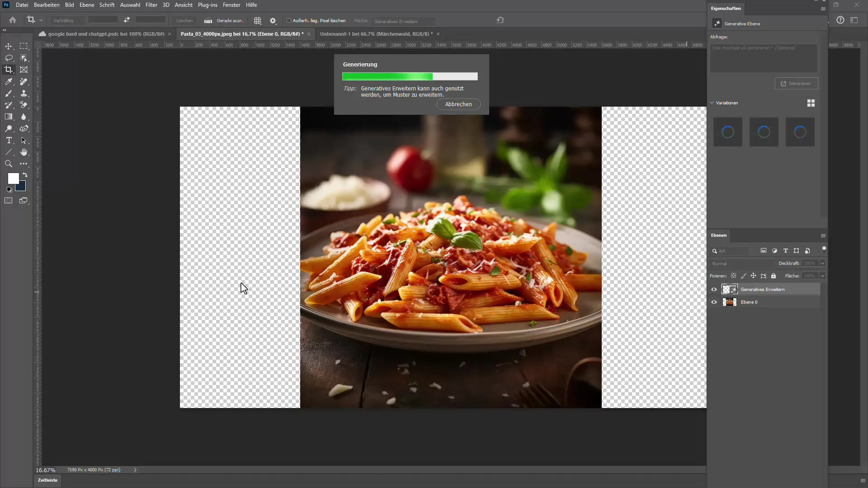
Task: Click the Zoom tool
Action: [x=8, y=164]
